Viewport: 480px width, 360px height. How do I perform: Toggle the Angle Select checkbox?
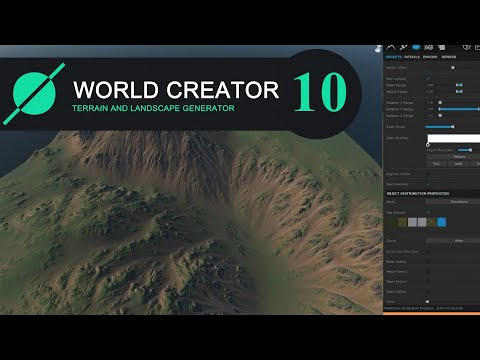(428, 292)
